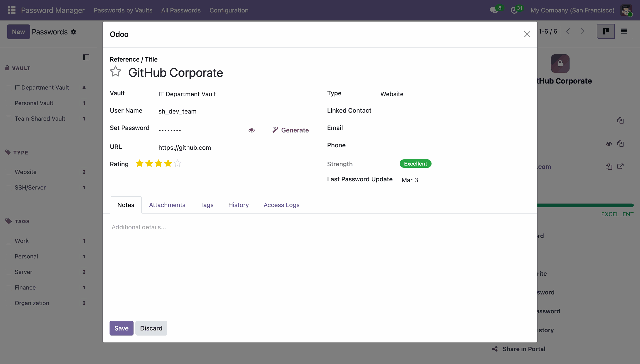Click the Password Manager app title
The height and width of the screenshot is (364, 640).
coord(53,10)
